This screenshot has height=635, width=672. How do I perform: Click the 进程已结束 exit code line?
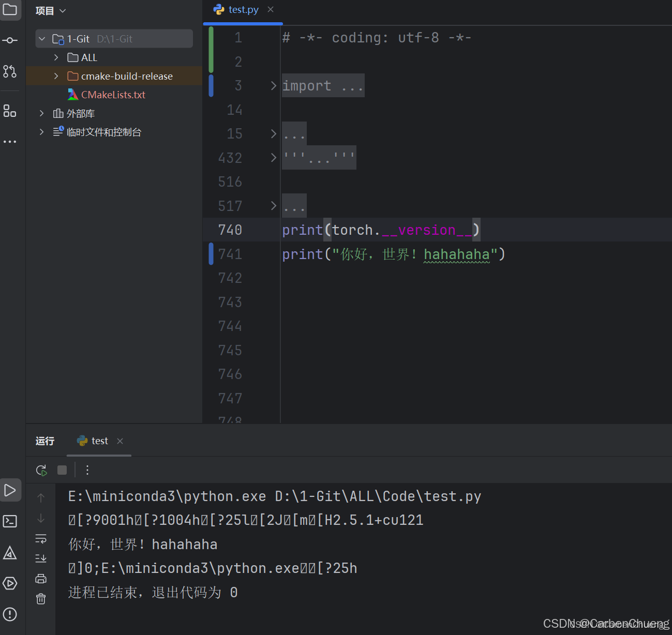click(153, 593)
